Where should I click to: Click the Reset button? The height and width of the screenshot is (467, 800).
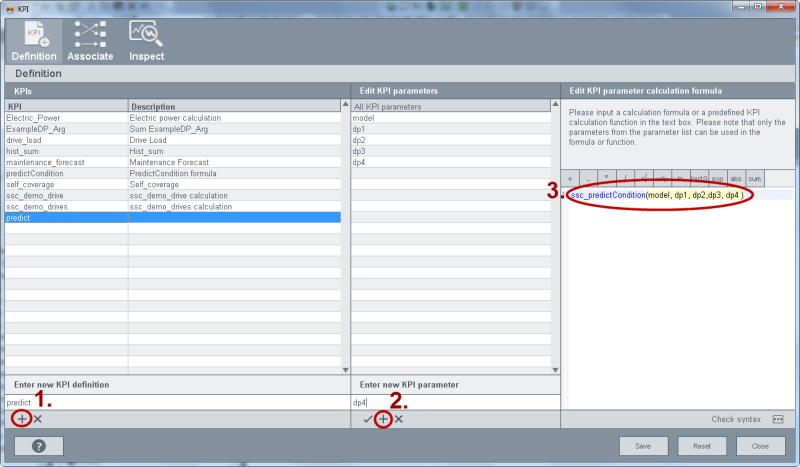click(x=702, y=446)
